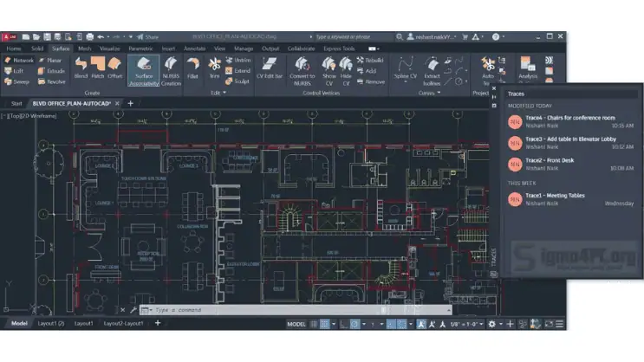Add a new drawing tab with plus

pyautogui.click(x=131, y=103)
